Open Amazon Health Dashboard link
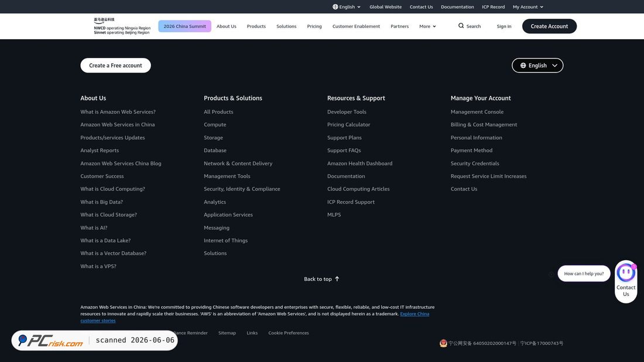 (x=360, y=163)
